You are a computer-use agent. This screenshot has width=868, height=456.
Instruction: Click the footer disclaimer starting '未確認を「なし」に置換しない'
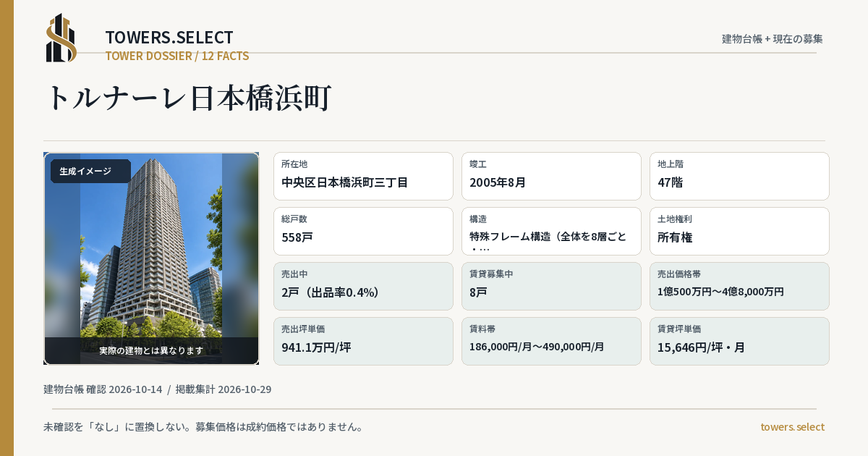(203, 427)
